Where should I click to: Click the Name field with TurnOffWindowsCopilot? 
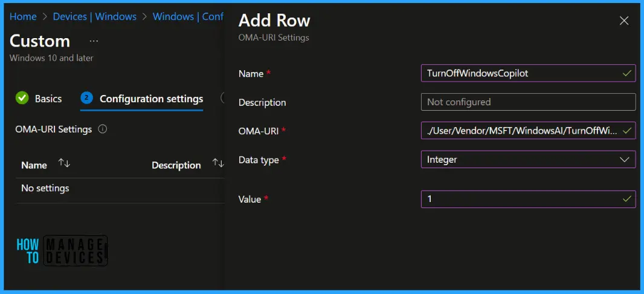tap(528, 73)
